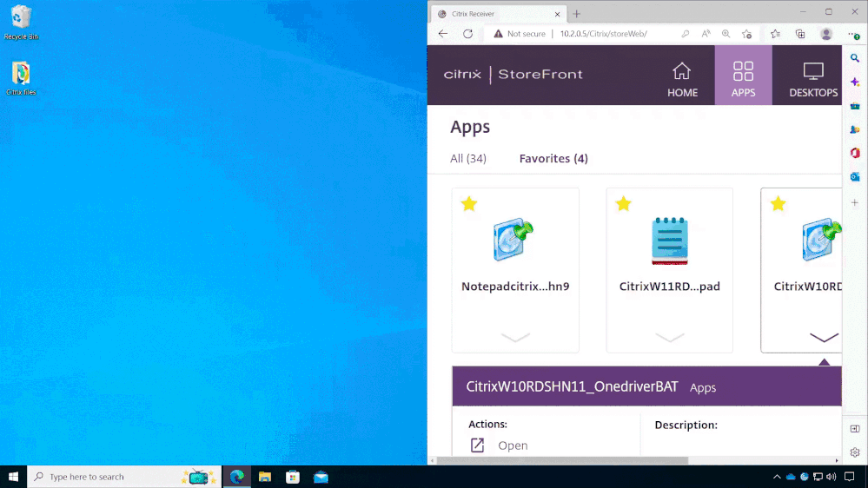The image size is (868, 488).
Task: Open Edge sidebar settings gear
Action: click(x=855, y=452)
